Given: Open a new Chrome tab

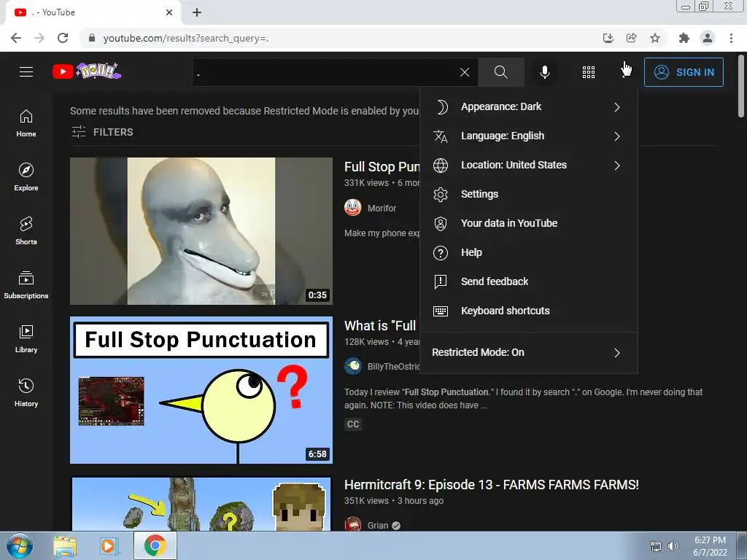Looking at the screenshot, I should [197, 12].
